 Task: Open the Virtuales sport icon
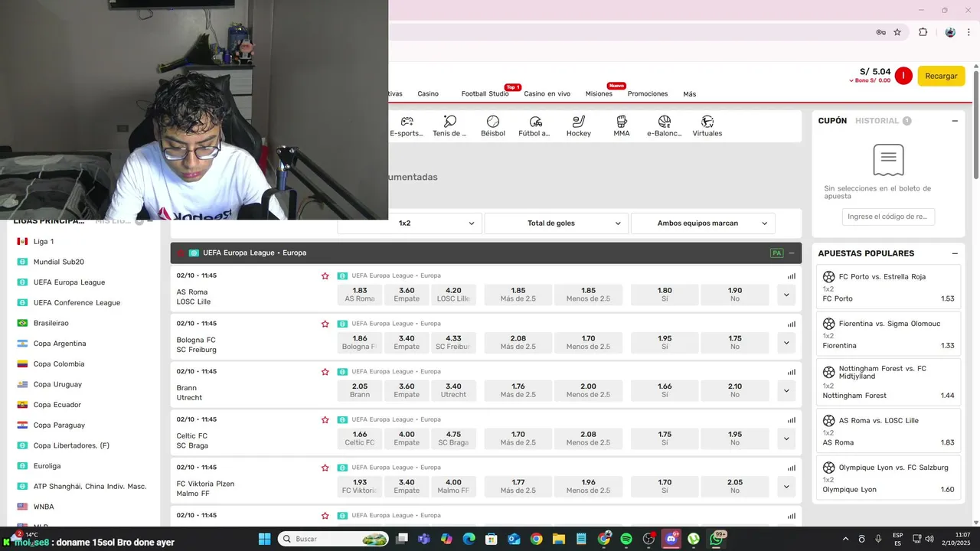click(x=707, y=126)
